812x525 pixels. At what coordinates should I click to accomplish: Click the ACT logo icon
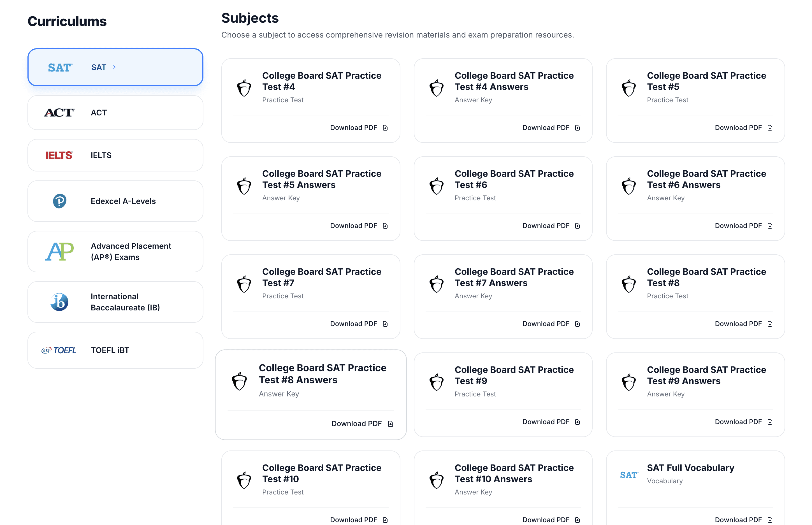coord(59,113)
